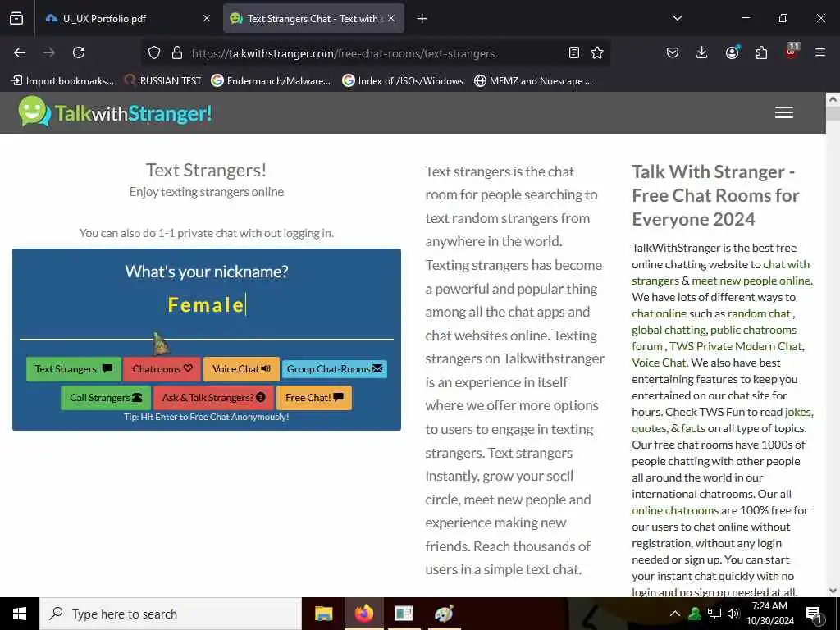Screen dimensions: 840x630
Task: Open a new browser tab
Action: [422, 19]
